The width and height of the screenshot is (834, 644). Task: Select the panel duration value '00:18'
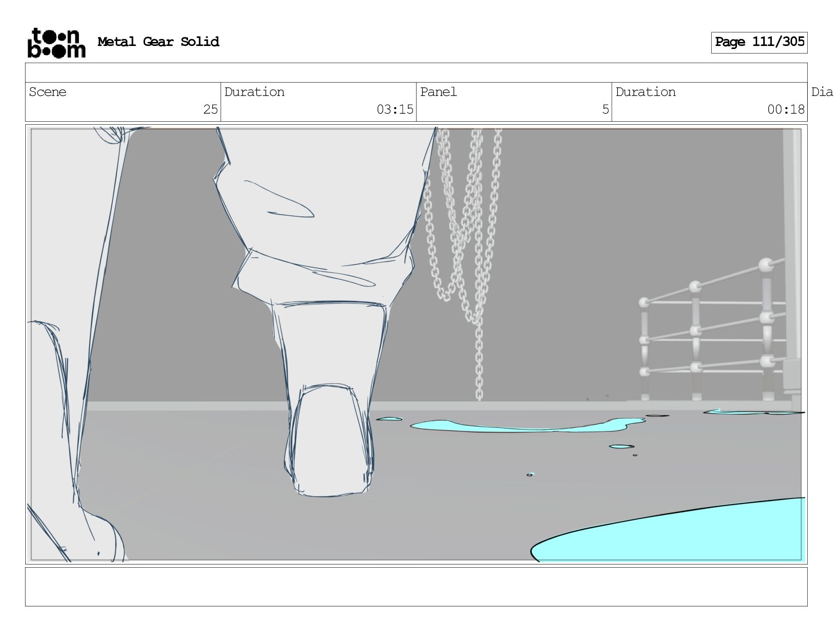pyautogui.click(x=785, y=110)
